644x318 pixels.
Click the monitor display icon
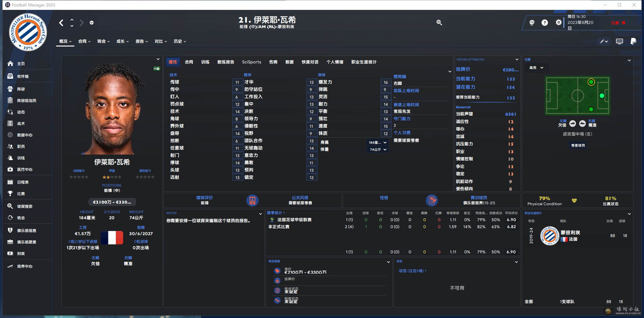(x=619, y=41)
